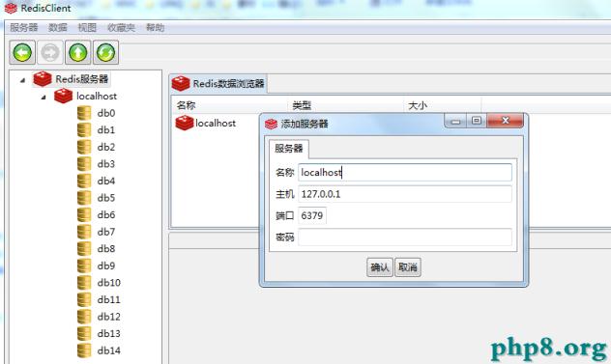Image resolution: width=611 pixels, height=364 pixels.
Task: Click the 大小 column header
Action: (443, 105)
